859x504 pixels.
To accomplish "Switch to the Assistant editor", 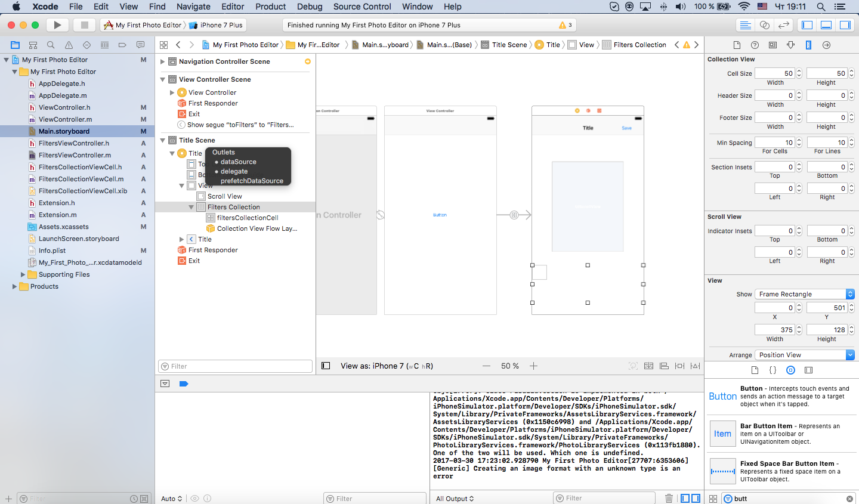I will [764, 25].
